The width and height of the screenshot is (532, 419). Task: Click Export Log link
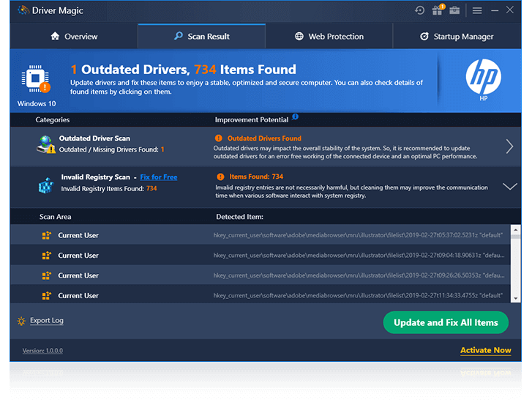(47, 320)
